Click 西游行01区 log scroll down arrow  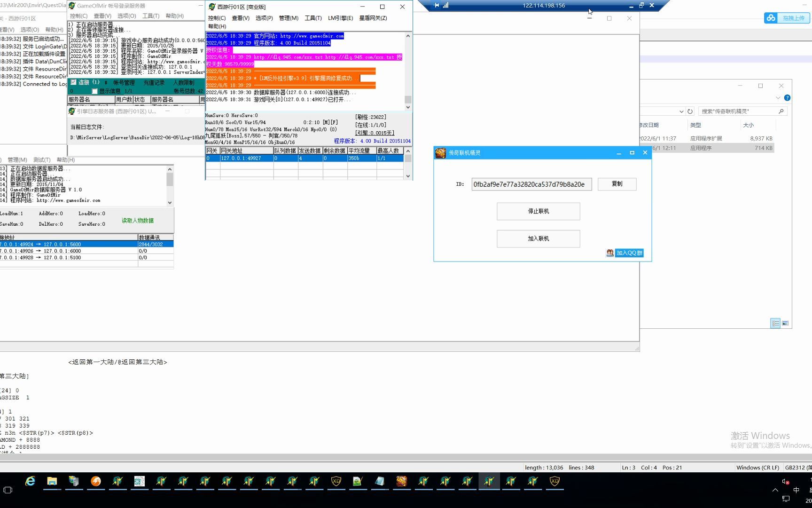(408, 107)
